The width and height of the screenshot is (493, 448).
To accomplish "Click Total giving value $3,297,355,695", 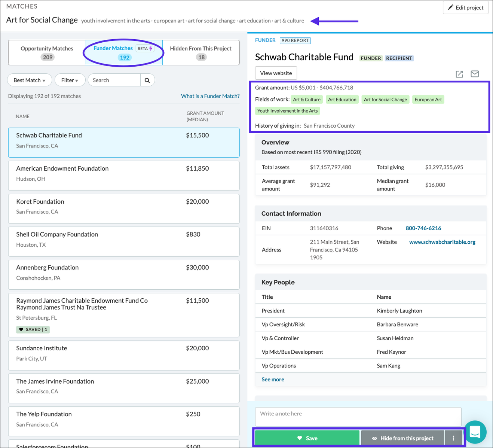I will (444, 167).
